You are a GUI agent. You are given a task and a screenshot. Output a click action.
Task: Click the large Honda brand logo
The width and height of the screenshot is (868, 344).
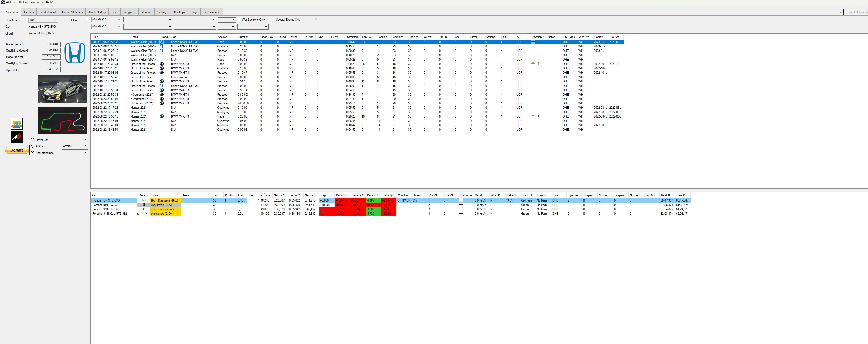pos(75,53)
